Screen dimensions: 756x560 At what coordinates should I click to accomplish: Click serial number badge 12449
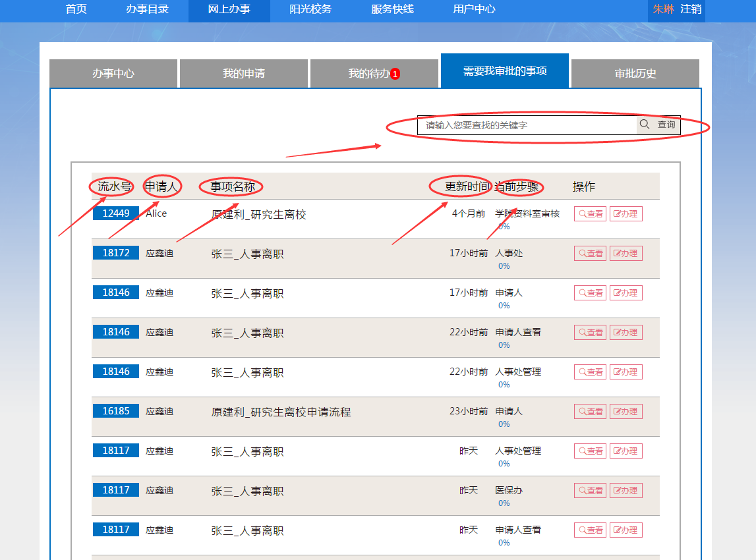[x=116, y=213]
